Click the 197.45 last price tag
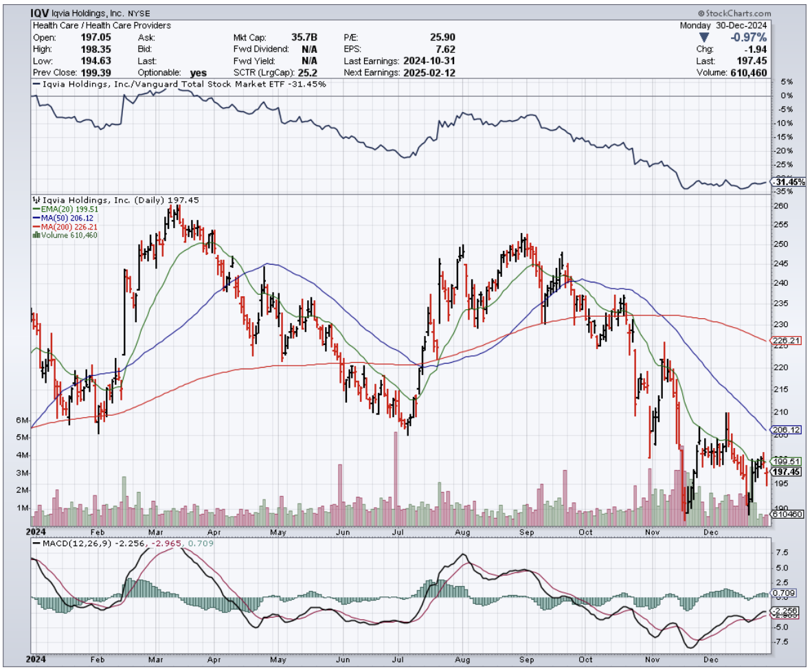 [787, 472]
